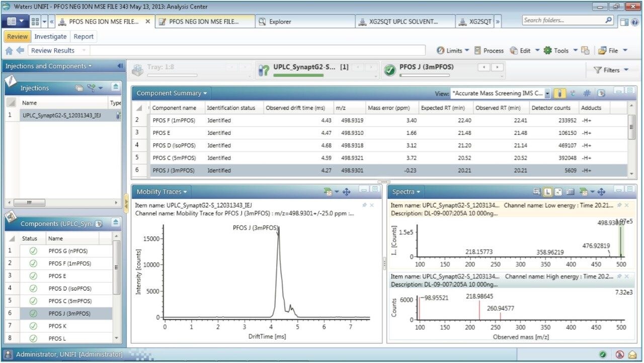
Task: Click the move arrows icon in Mobility Traces
Action: click(346, 192)
